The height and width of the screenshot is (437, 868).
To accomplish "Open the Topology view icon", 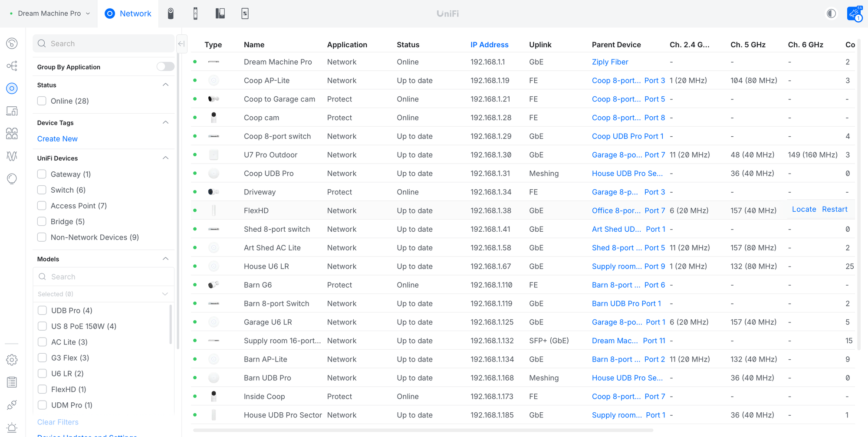I will (12, 66).
